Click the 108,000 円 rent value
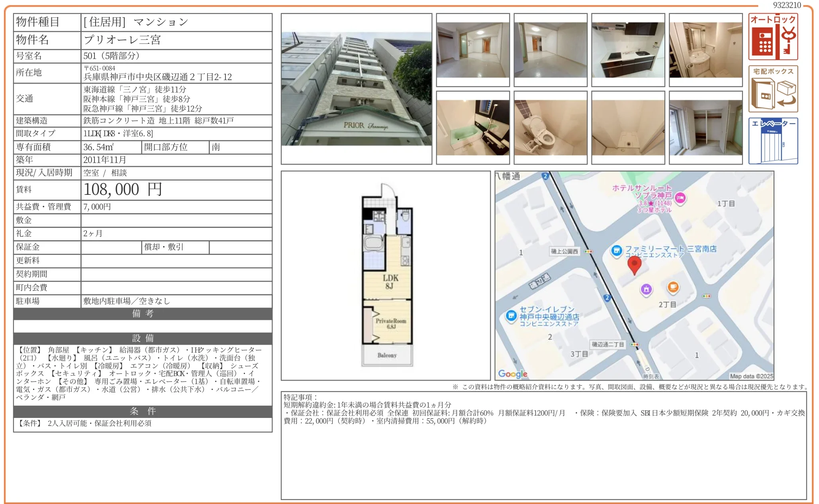 123,190
